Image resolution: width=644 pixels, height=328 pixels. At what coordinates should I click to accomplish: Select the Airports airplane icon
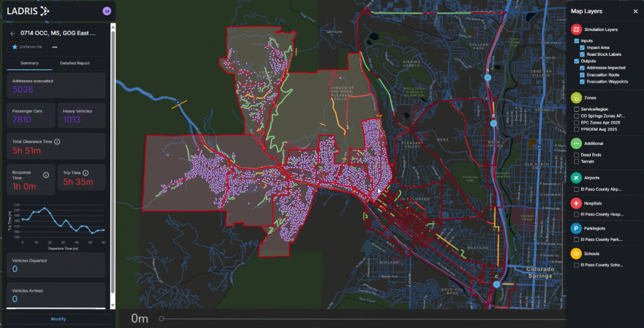coord(576,178)
